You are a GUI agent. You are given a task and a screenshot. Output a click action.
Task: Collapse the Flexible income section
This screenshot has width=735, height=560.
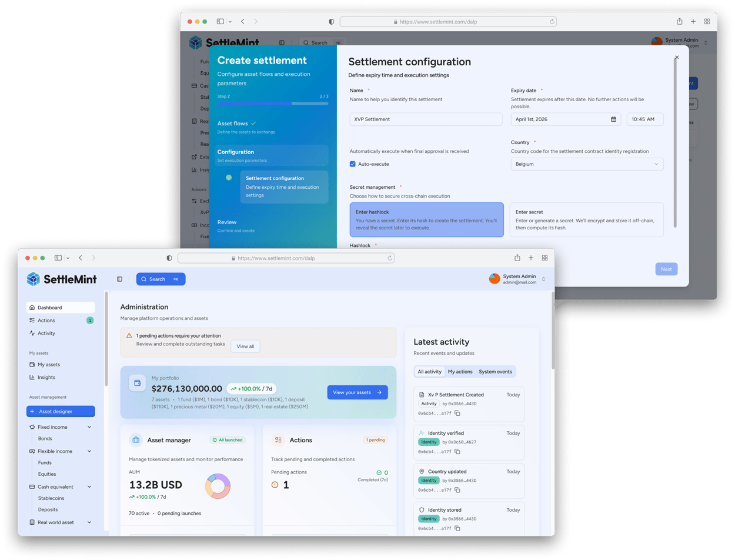click(x=89, y=451)
